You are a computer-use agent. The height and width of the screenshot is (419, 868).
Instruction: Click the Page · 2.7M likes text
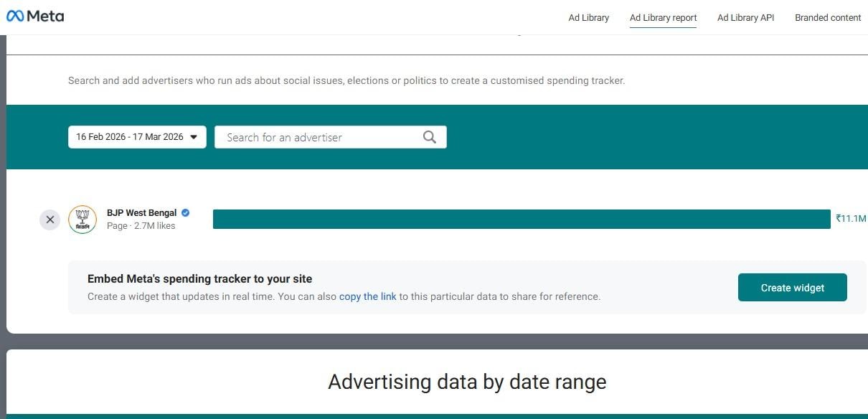coord(141,226)
